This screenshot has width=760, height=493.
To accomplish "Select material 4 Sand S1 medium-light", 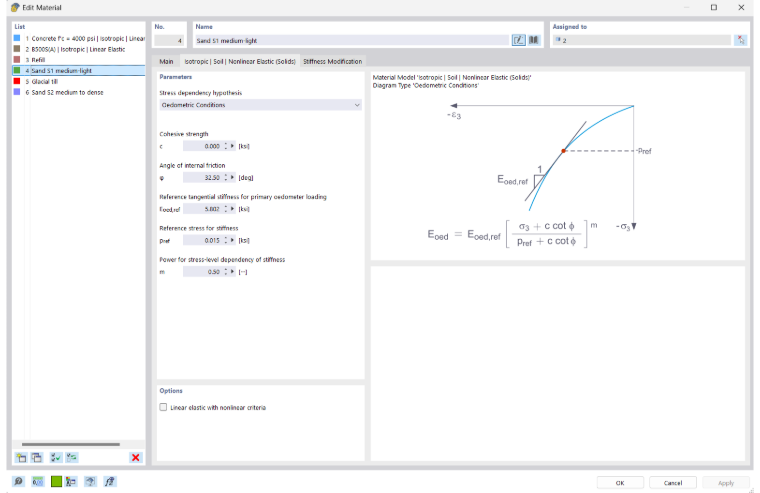I will coord(79,71).
